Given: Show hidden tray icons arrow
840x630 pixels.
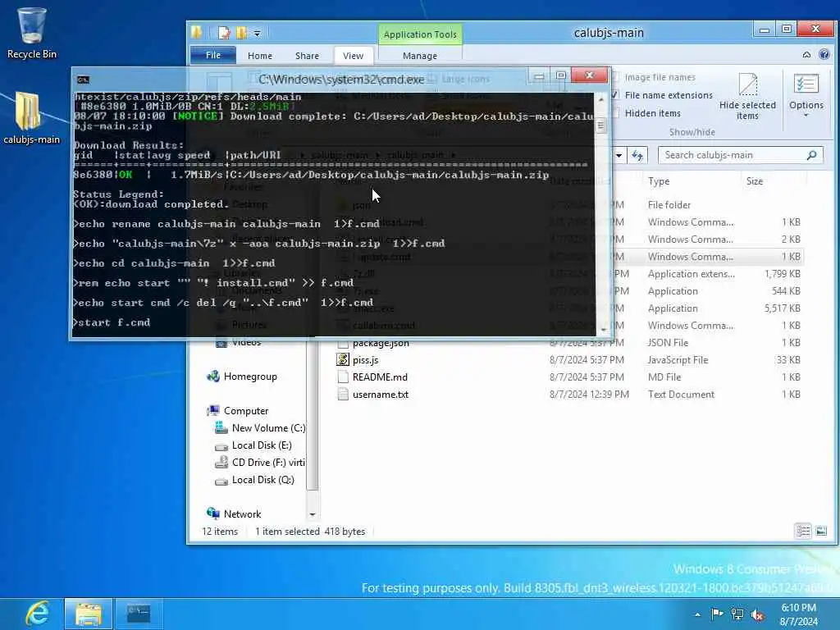Looking at the screenshot, I should (697, 614).
